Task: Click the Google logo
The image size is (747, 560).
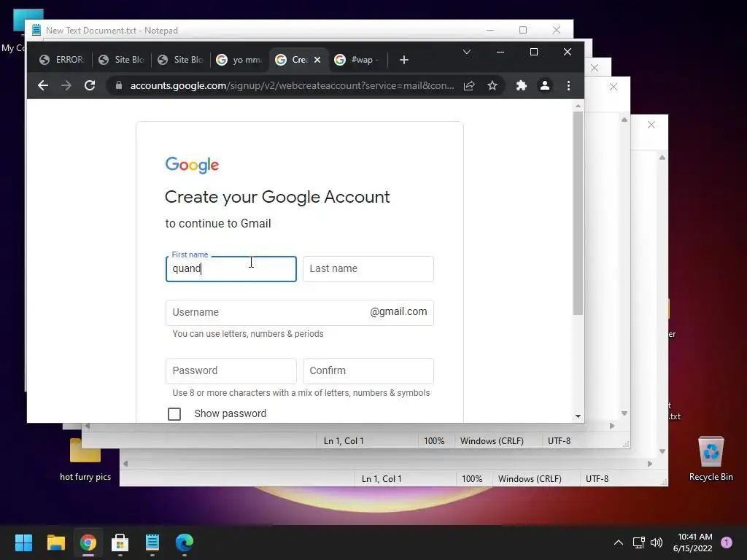Action: click(x=192, y=166)
